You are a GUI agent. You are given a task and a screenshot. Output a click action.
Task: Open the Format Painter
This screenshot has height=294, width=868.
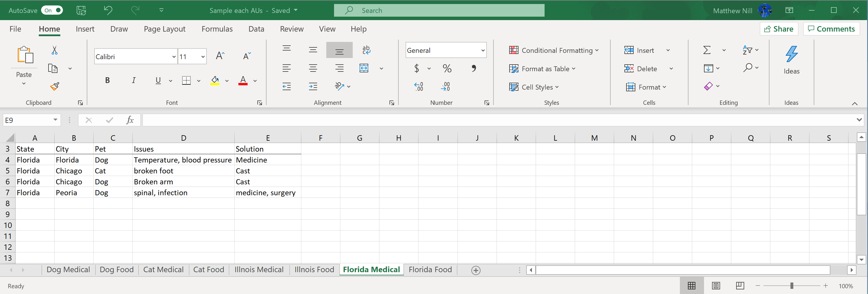coord(54,86)
